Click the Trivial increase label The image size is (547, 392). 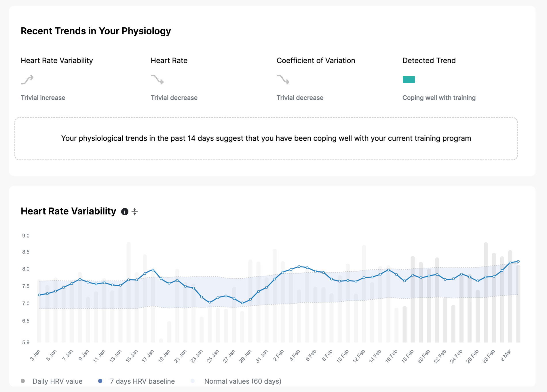click(x=43, y=98)
